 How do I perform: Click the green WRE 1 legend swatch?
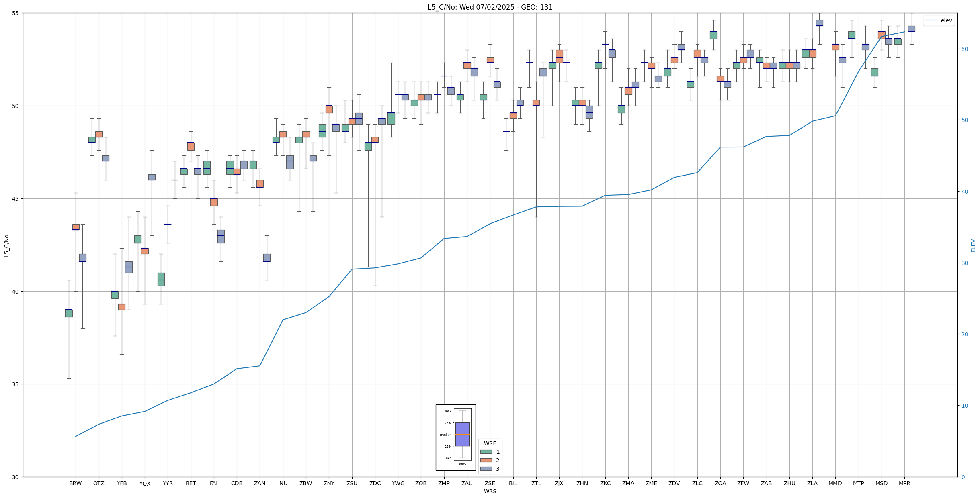tap(486, 452)
